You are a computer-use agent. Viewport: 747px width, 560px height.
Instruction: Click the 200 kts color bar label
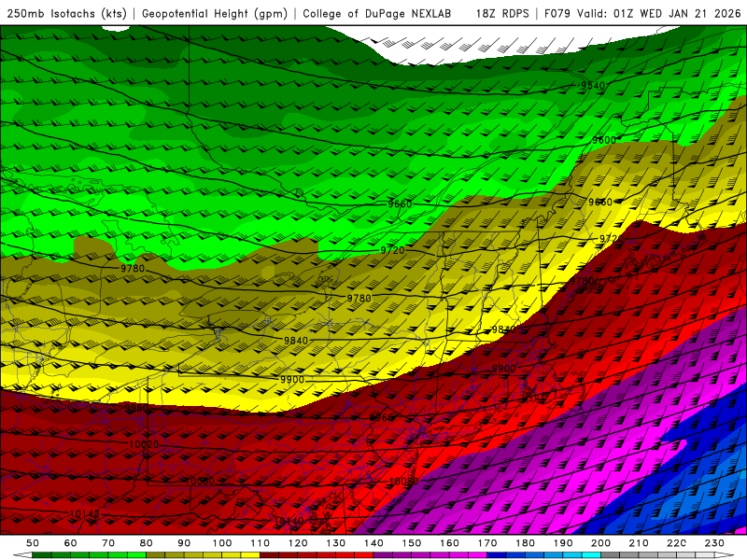pos(600,543)
